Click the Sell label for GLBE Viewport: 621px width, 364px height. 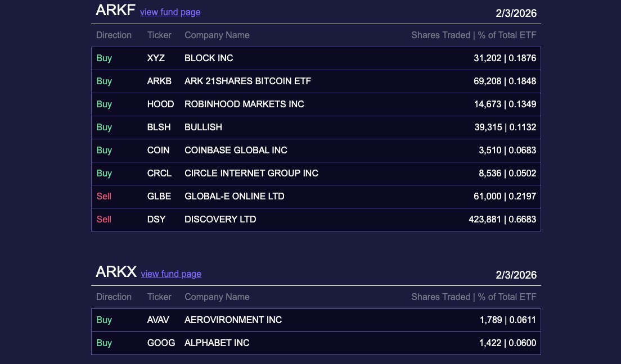pyautogui.click(x=103, y=196)
